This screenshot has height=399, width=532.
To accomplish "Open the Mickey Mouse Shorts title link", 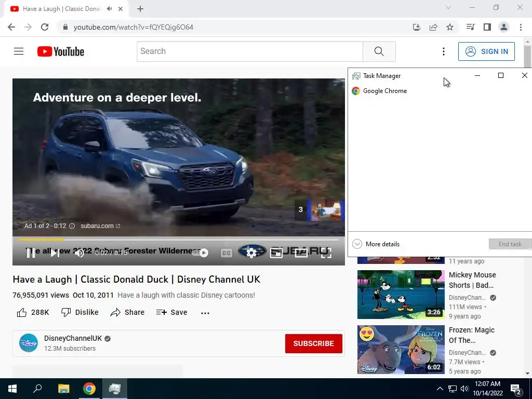I will coord(472,280).
